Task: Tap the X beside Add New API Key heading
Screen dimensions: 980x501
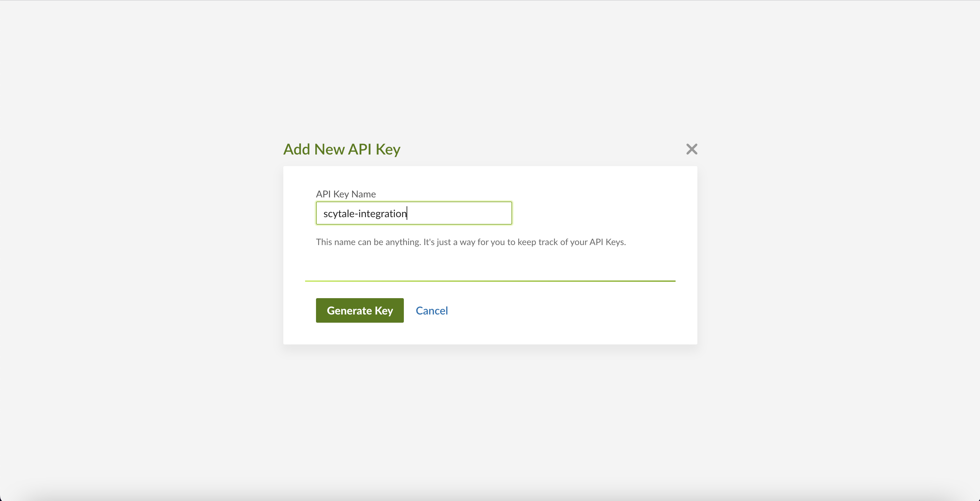Action: 691,149
